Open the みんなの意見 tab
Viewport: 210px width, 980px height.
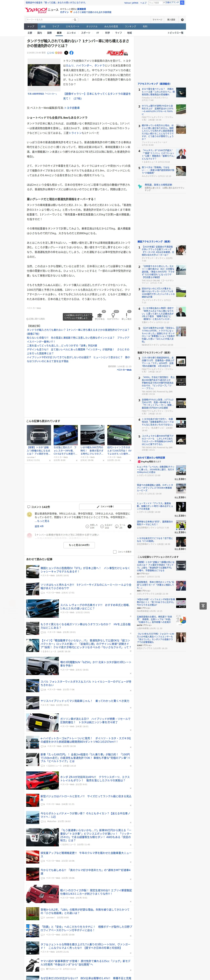coord(111,27)
